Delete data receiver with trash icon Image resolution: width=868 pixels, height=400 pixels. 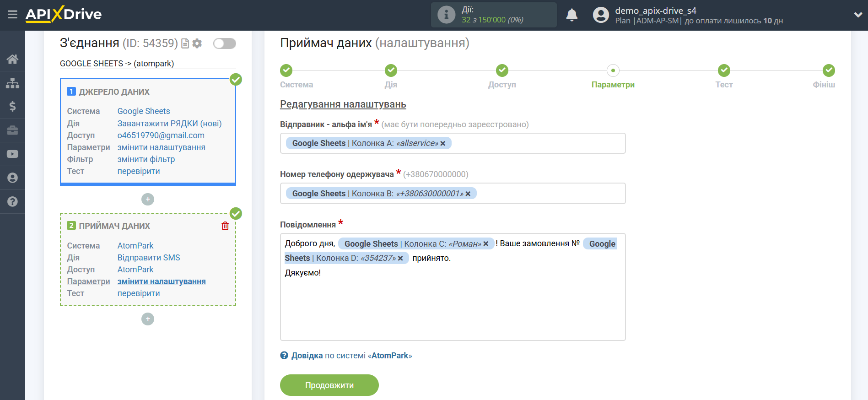225,226
